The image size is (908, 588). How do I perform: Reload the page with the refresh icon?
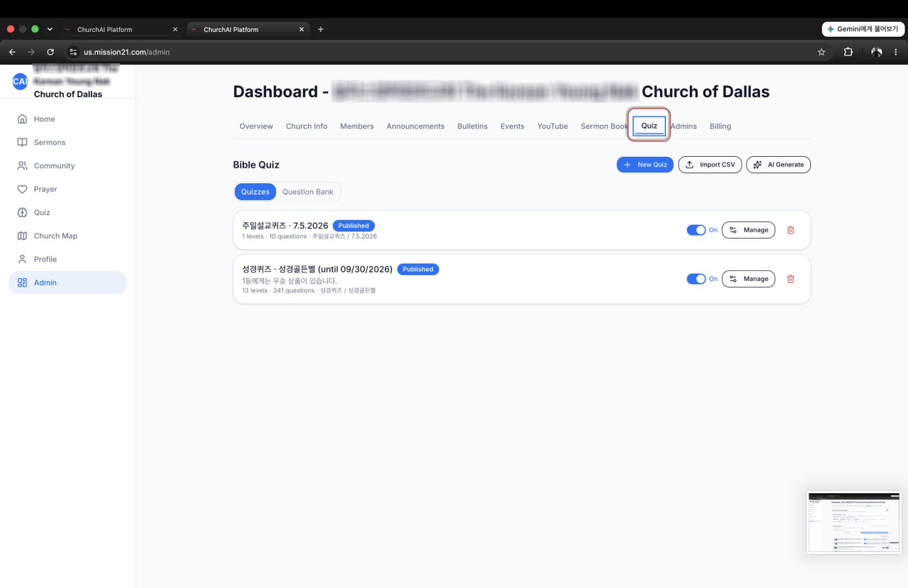click(50, 52)
